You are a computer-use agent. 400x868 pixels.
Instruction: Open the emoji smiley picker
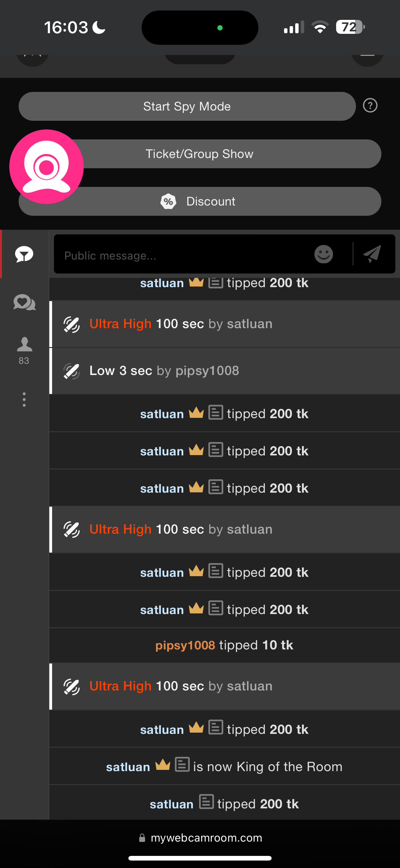324,254
